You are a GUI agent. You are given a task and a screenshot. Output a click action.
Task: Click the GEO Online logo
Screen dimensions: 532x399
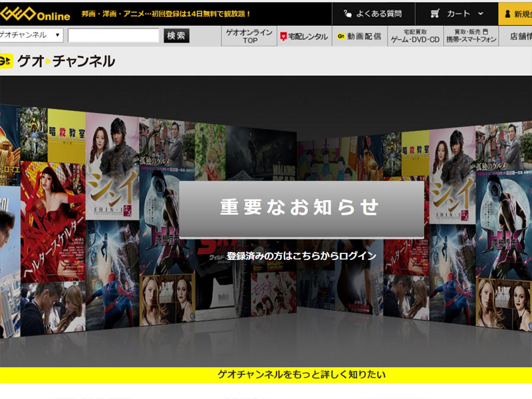(x=35, y=14)
